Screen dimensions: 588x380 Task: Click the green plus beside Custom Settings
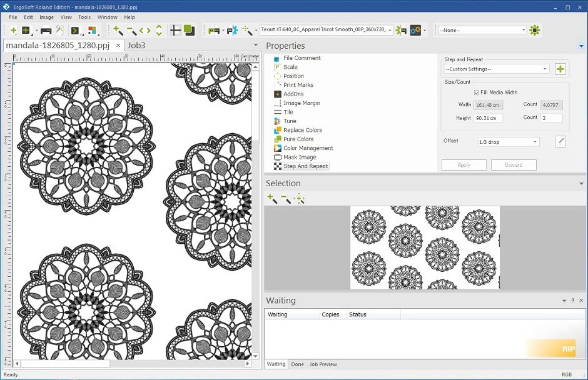tap(560, 69)
